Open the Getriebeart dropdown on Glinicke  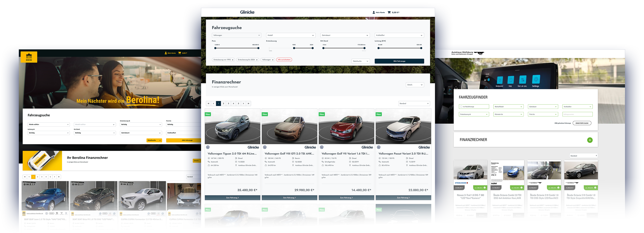tap(345, 35)
